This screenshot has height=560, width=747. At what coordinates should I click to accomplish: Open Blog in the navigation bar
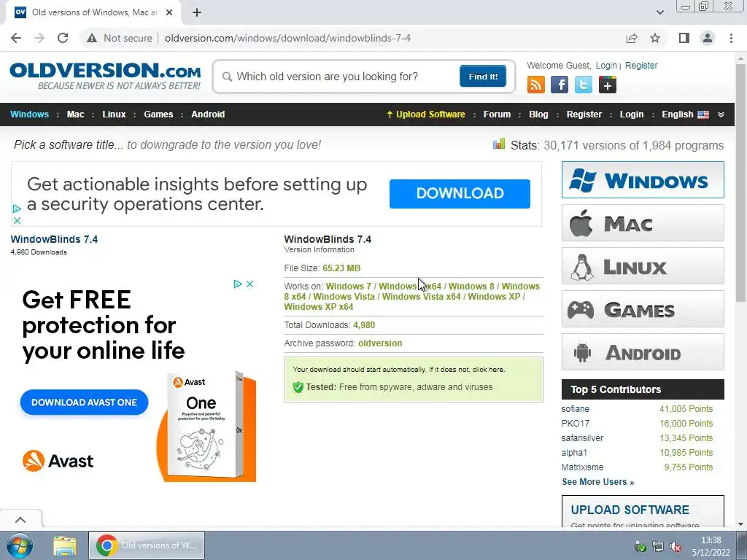point(538,114)
